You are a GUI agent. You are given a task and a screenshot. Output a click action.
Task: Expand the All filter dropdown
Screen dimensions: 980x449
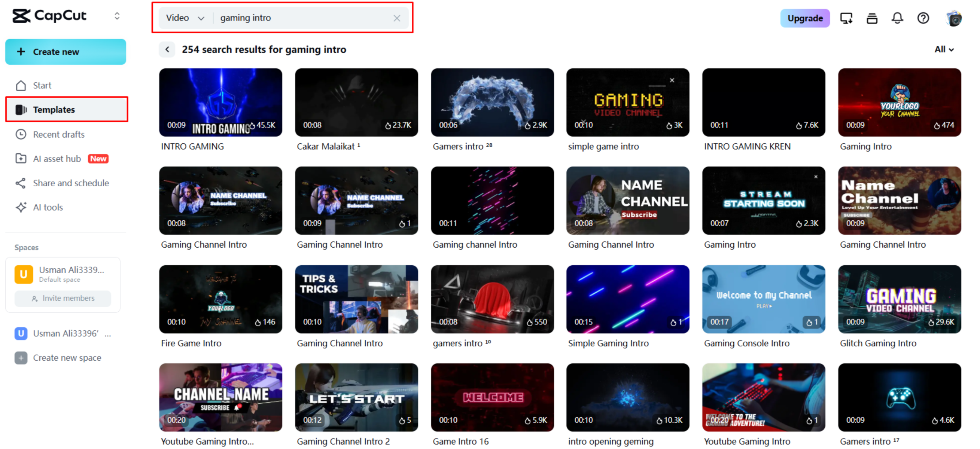944,49
